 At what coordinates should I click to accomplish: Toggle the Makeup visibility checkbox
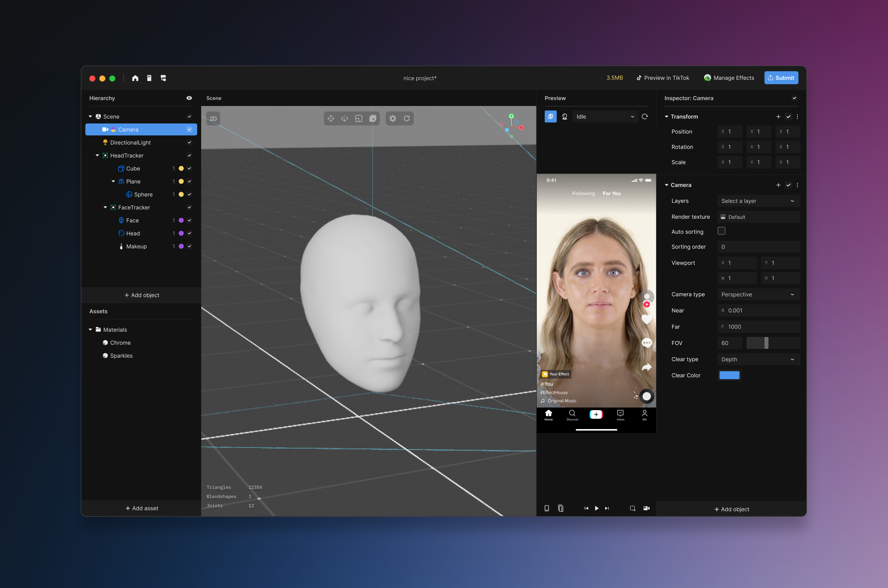(x=190, y=246)
